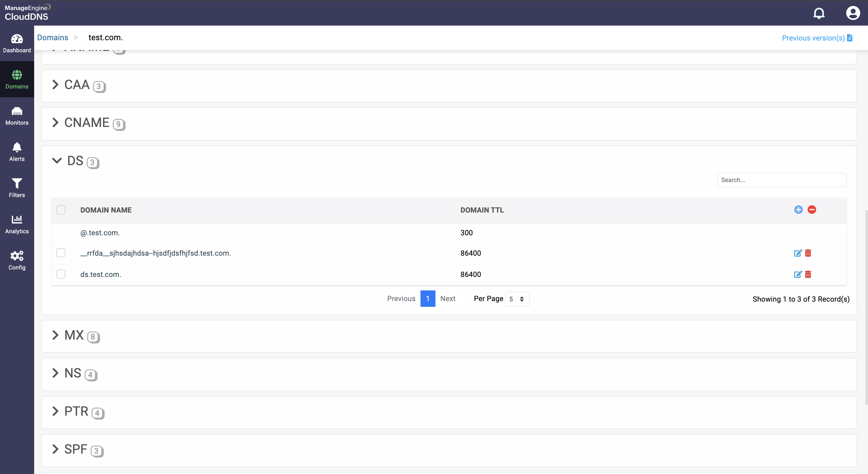Expand the CNAME records section
Screen dimensions: 868x474
click(x=56, y=122)
